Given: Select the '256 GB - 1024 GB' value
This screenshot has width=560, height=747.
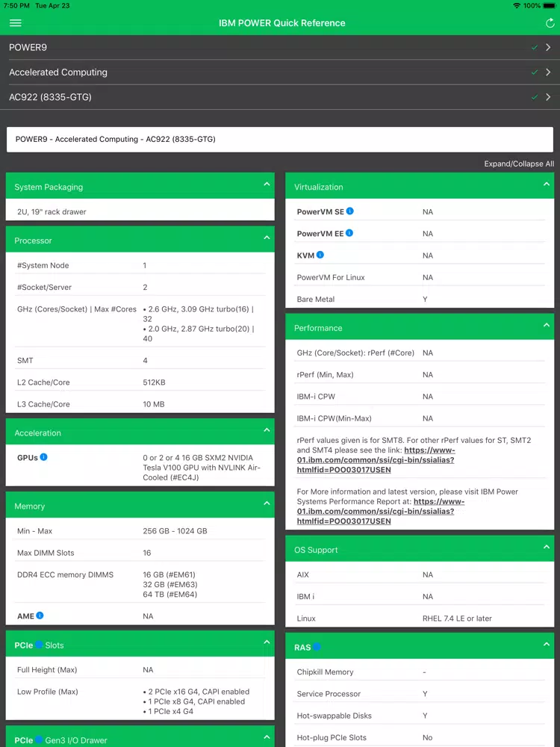Looking at the screenshot, I should pos(175,530).
